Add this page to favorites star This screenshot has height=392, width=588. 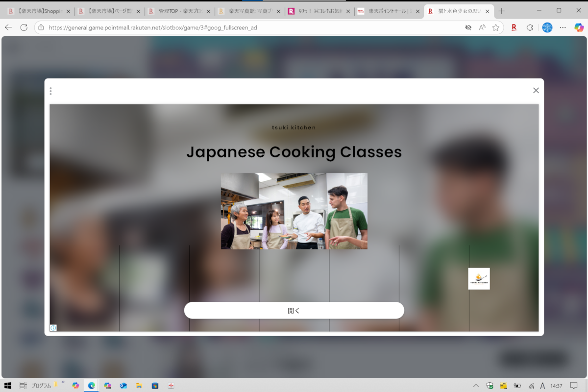[496, 27]
